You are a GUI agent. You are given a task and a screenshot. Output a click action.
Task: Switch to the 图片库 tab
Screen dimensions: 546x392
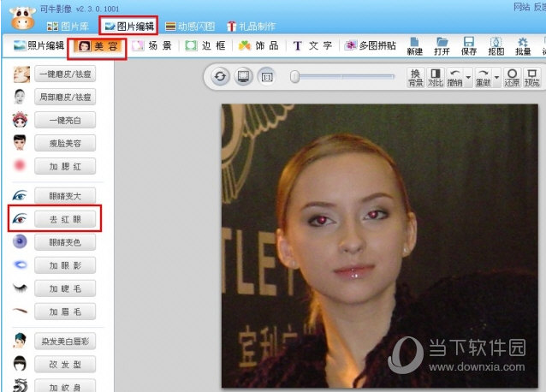[x=67, y=26]
